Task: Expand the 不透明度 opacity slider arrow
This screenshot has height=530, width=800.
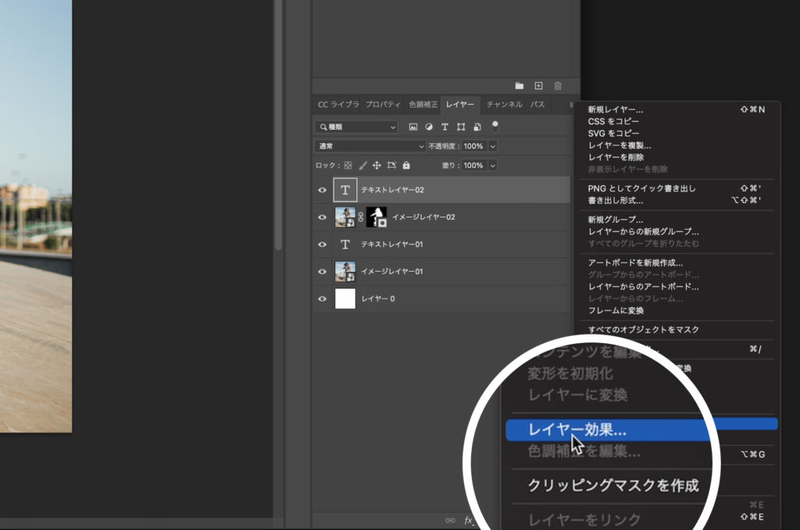Action: (493, 146)
